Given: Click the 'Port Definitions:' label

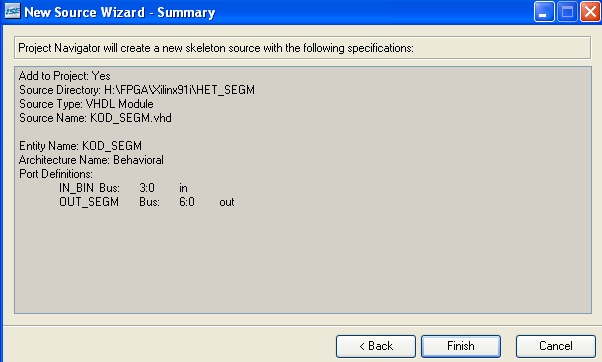Looking at the screenshot, I should (56, 174).
